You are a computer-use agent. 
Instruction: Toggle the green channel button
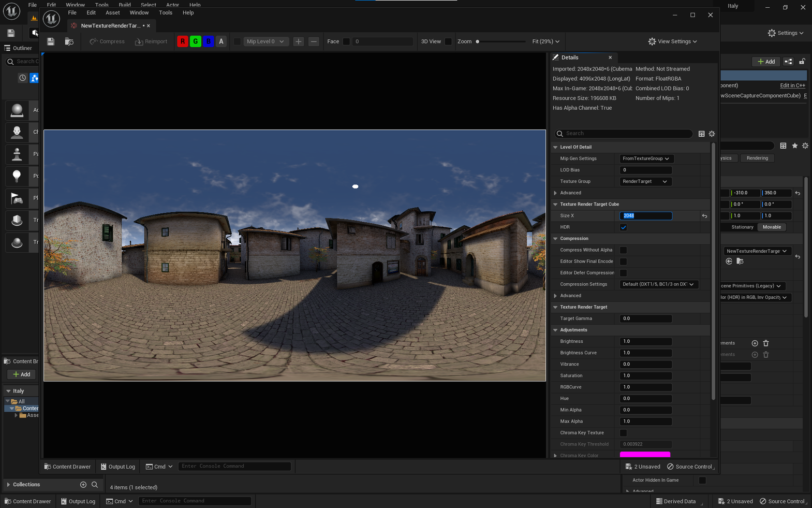click(195, 41)
